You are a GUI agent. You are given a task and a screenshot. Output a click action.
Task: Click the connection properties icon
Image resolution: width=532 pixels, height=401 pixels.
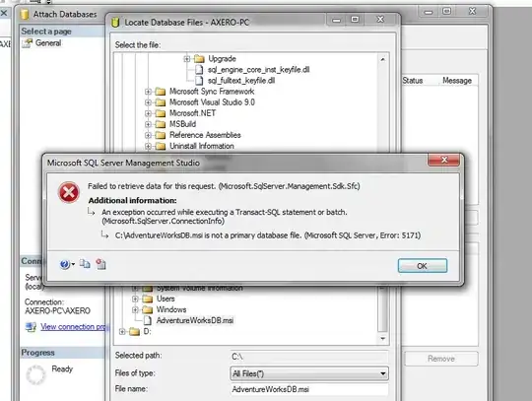click(31, 327)
